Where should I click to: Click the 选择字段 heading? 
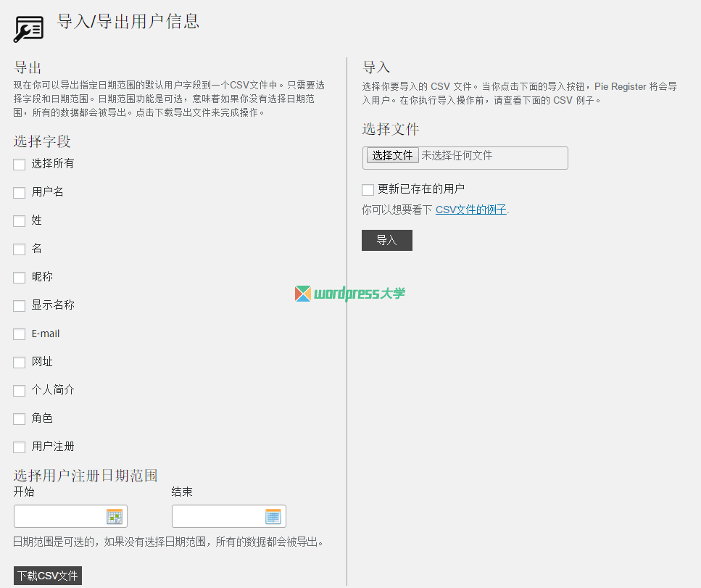pos(42,141)
